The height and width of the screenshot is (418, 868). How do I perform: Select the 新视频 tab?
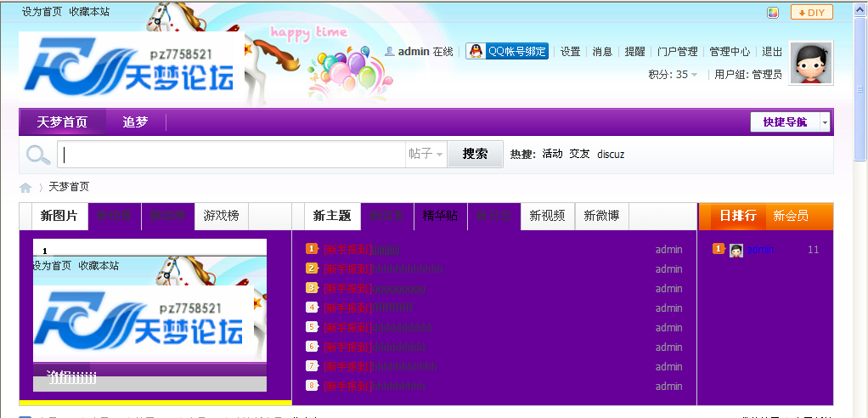point(548,216)
